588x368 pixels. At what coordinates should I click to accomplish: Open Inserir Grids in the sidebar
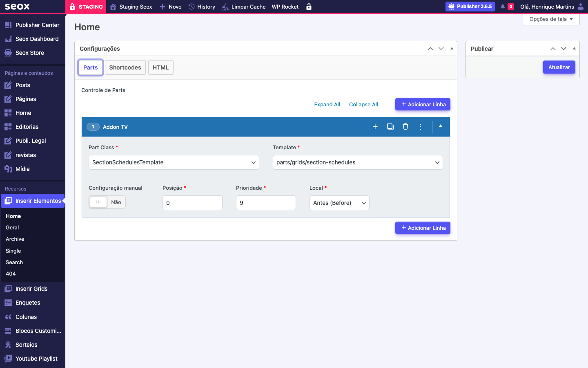coord(33,289)
